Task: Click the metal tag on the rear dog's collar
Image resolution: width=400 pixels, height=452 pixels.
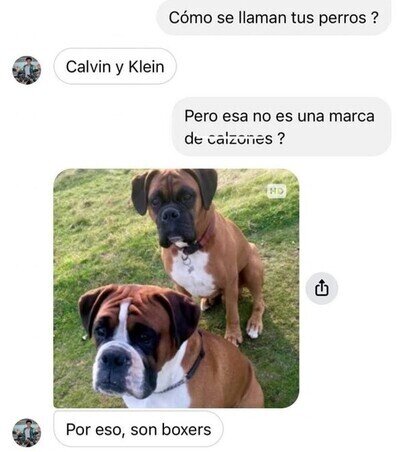Action: click(x=188, y=263)
